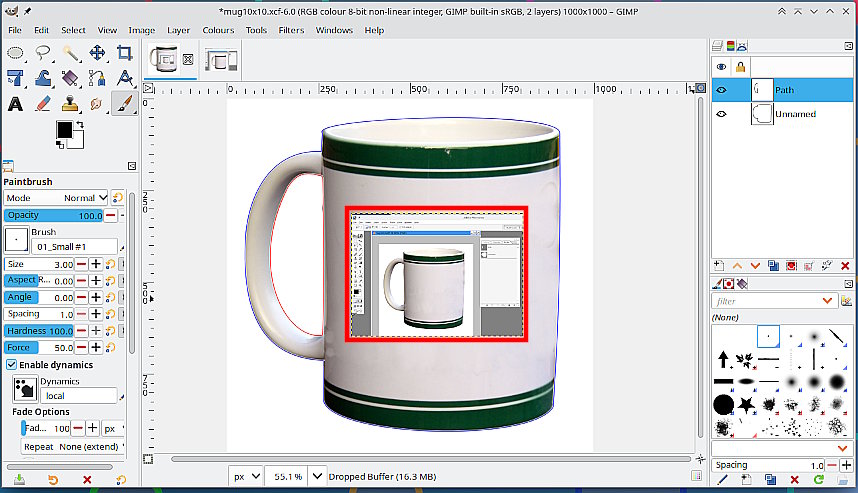The width and height of the screenshot is (858, 493).
Task: Open the Filters menu
Action: 291,30
